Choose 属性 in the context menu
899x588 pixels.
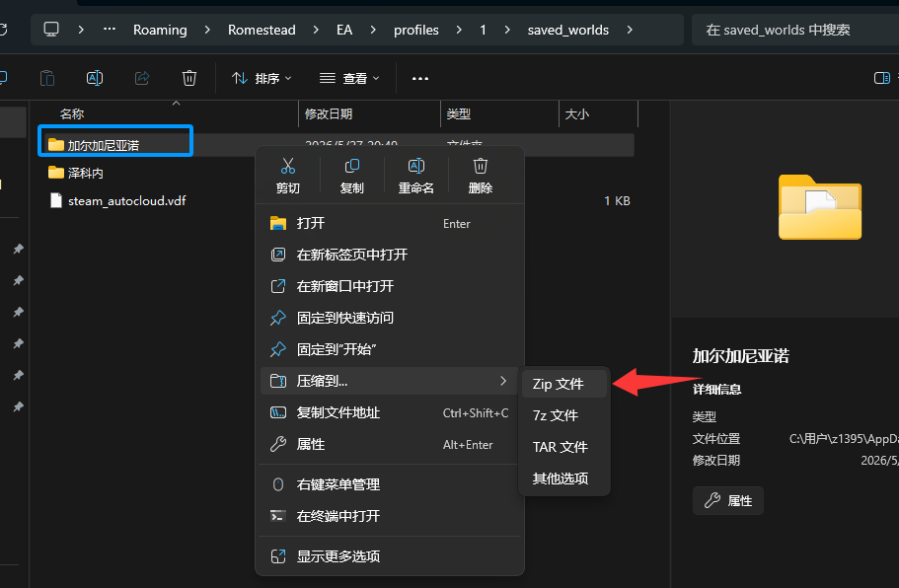coord(389,444)
